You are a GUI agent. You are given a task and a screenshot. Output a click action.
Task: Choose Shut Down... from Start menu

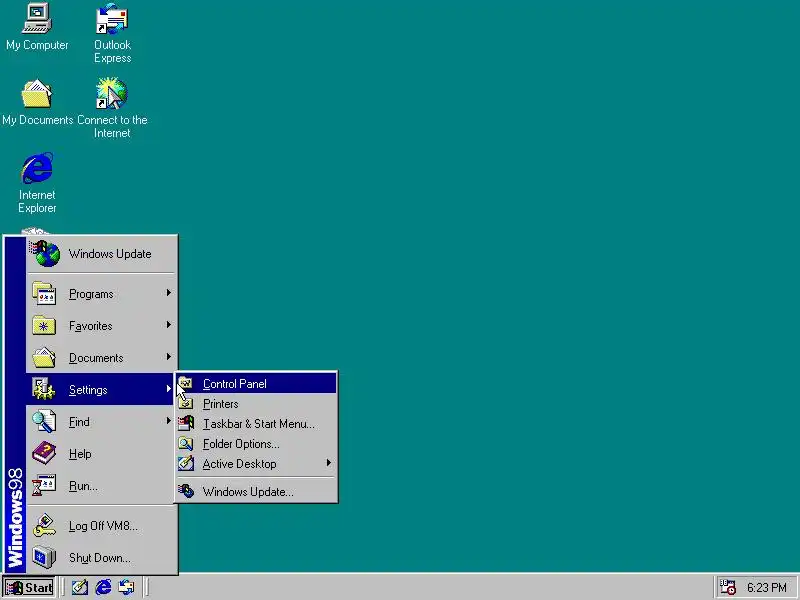click(x=102, y=558)
